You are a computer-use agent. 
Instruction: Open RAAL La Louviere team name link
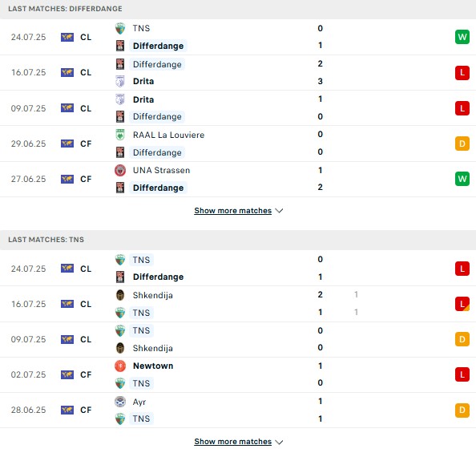pos(168,135)
